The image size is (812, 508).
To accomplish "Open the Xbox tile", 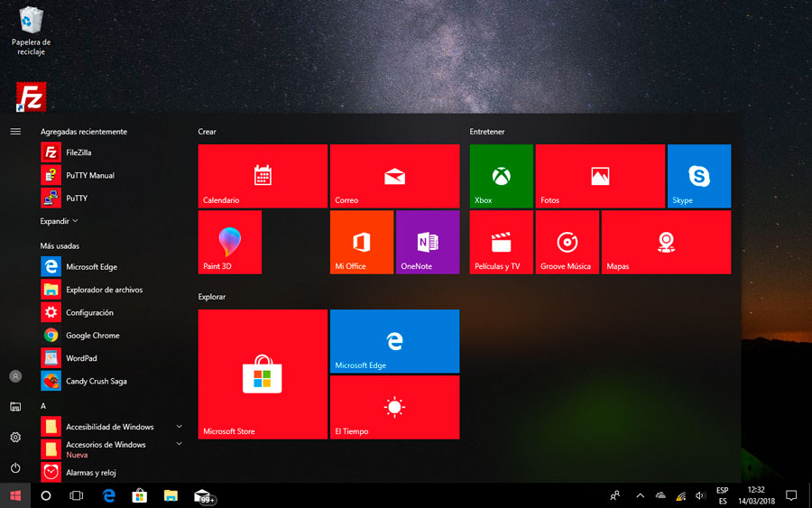I will [x=501, y=176].
